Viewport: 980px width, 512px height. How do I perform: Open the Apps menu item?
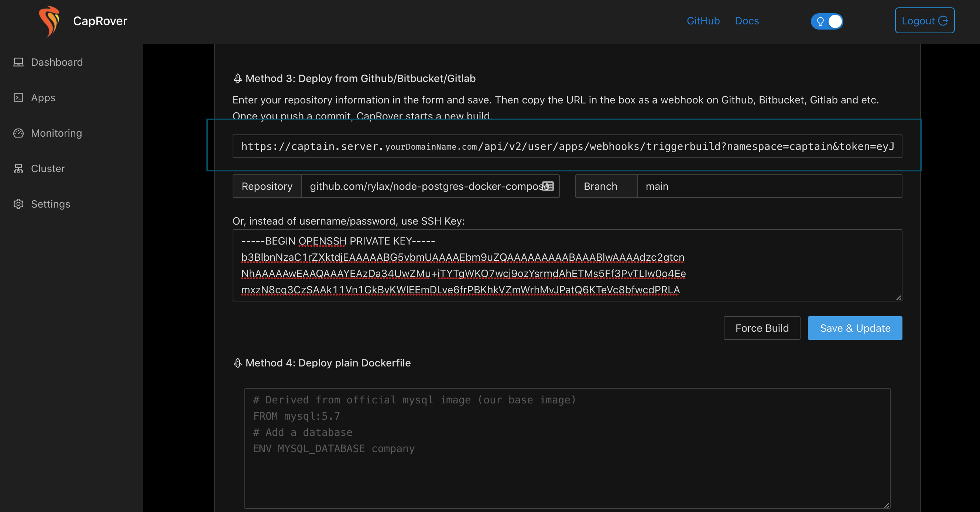(x=43, y=98)
